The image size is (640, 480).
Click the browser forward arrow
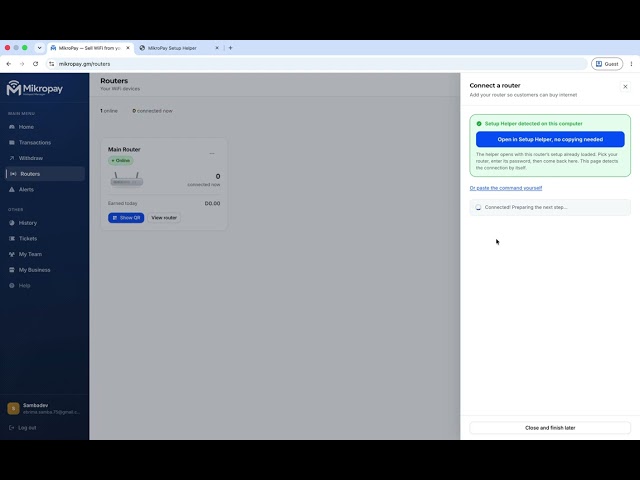tap(22, 64)
